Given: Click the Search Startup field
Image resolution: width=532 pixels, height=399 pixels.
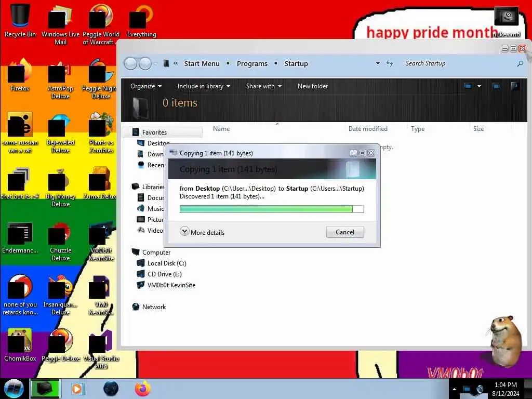Looking at the screenshot, I should (x=458, y=63).
